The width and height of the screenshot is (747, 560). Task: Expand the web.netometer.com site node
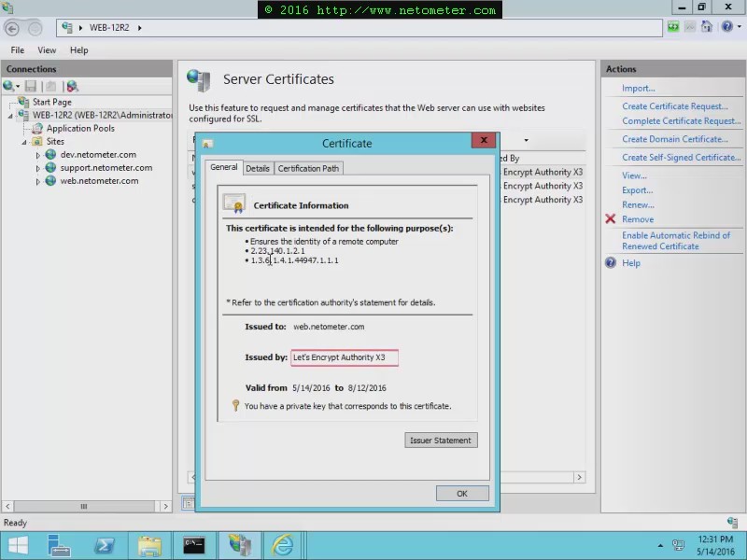(x=38, y=182)
